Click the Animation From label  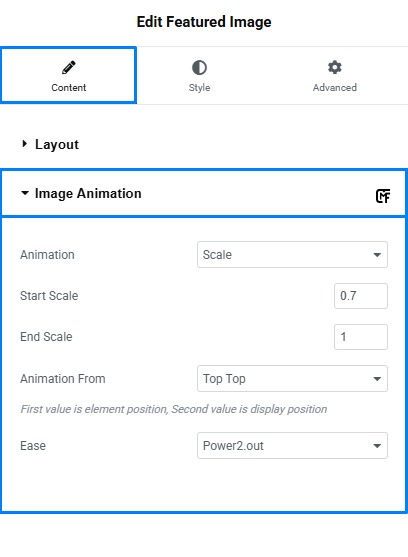pos(62,379)
